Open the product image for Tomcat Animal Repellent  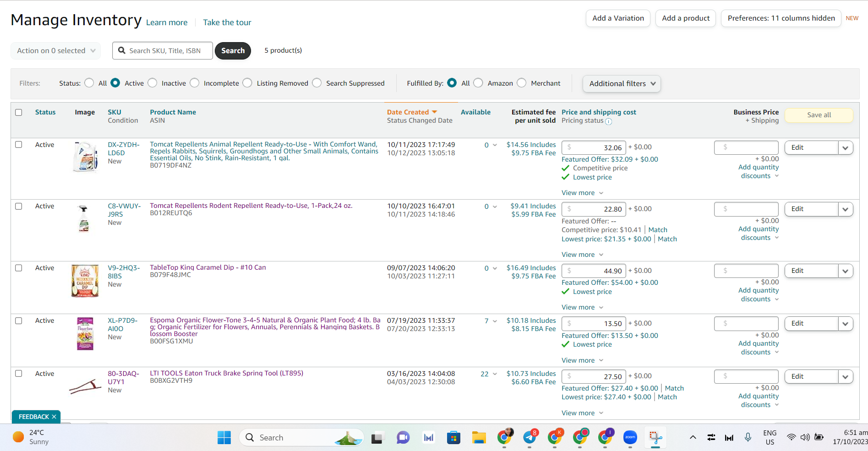(85, 157)
